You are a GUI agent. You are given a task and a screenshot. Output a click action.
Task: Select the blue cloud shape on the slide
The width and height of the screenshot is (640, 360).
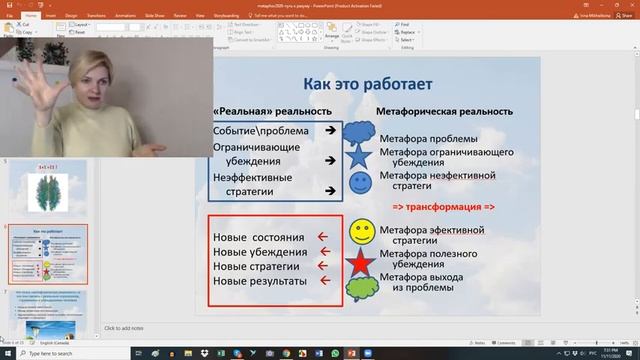[x=359, y=132]
